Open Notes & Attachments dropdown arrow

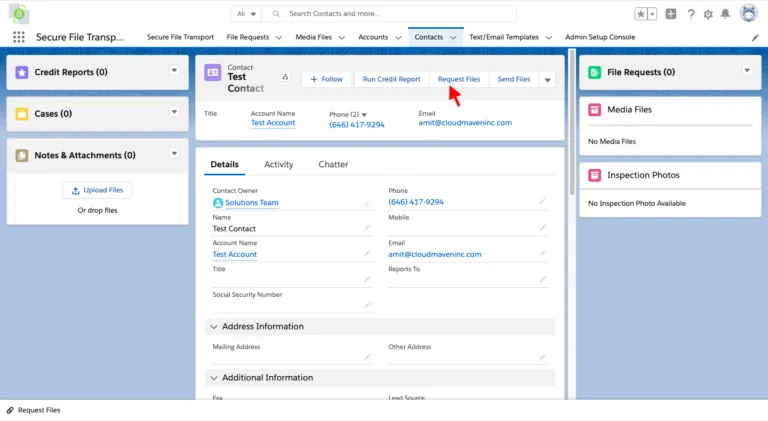(x=174, y=154)
